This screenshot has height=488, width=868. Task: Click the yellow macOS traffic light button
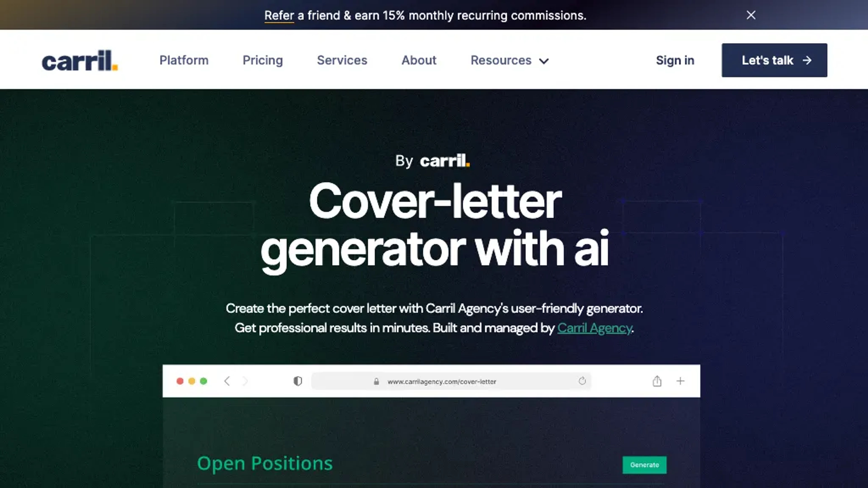pos(191,381)
